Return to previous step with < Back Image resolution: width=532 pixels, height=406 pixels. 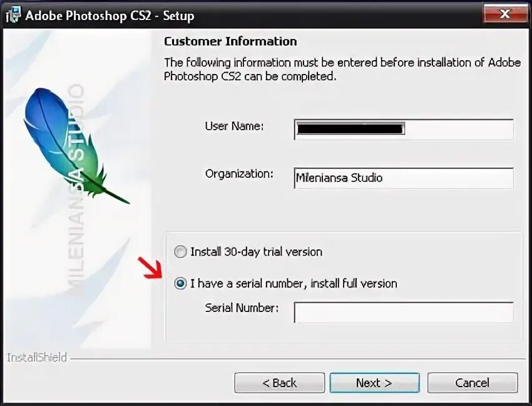pyautogui.click(x=280, y=383)
